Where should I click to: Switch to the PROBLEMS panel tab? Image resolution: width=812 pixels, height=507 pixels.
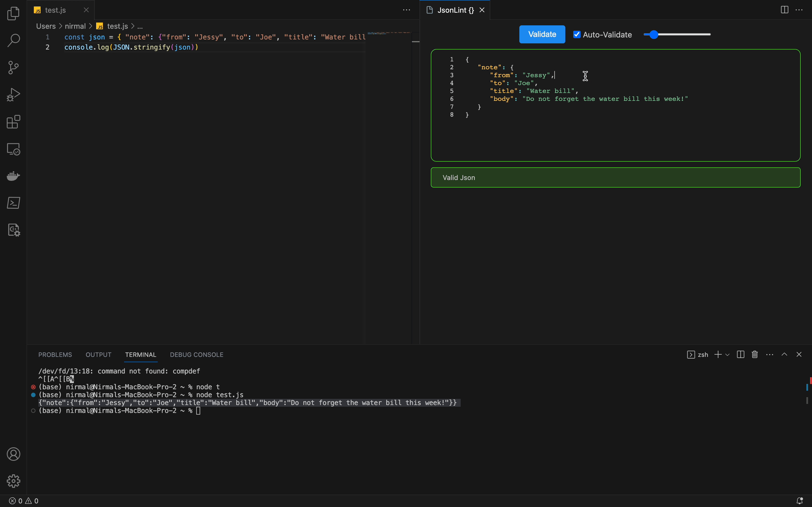(x=55, y=355)
